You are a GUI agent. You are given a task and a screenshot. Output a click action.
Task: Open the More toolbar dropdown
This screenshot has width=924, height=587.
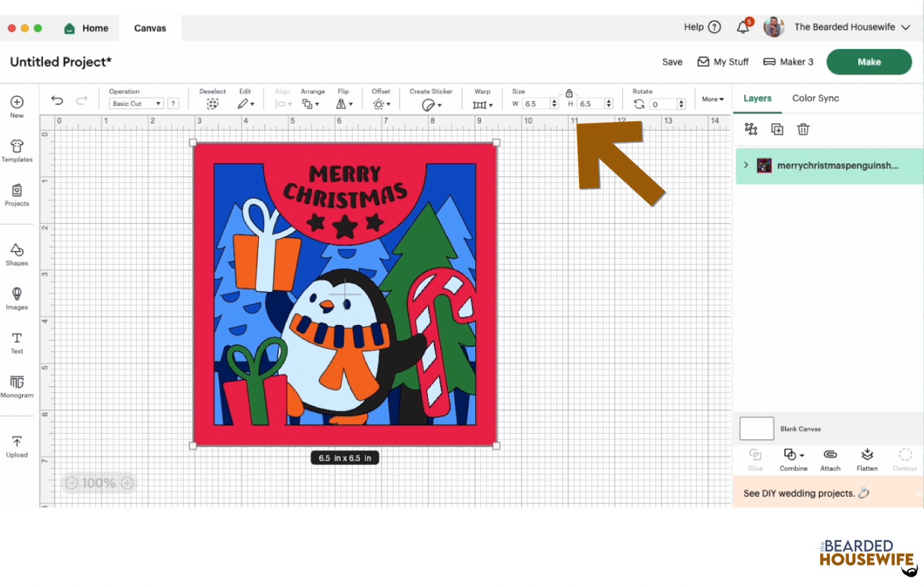713,99
